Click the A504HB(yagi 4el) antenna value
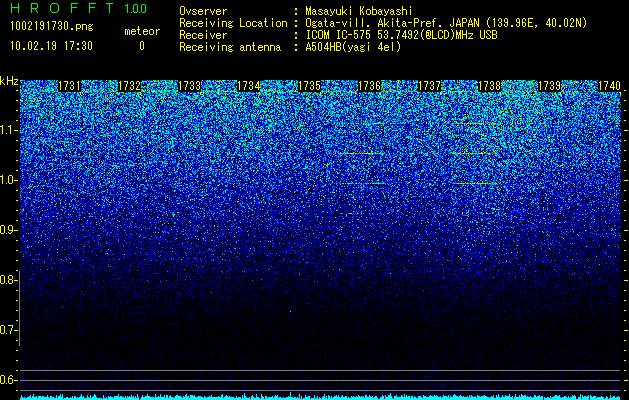Screen dimensions: 629x400 click(353, 47)
